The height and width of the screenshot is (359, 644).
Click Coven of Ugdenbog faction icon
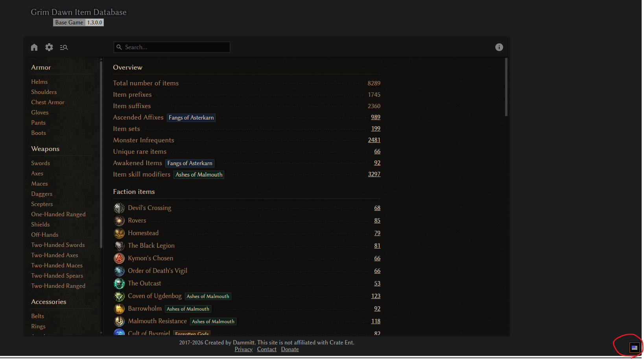click(x=119, y=296)
